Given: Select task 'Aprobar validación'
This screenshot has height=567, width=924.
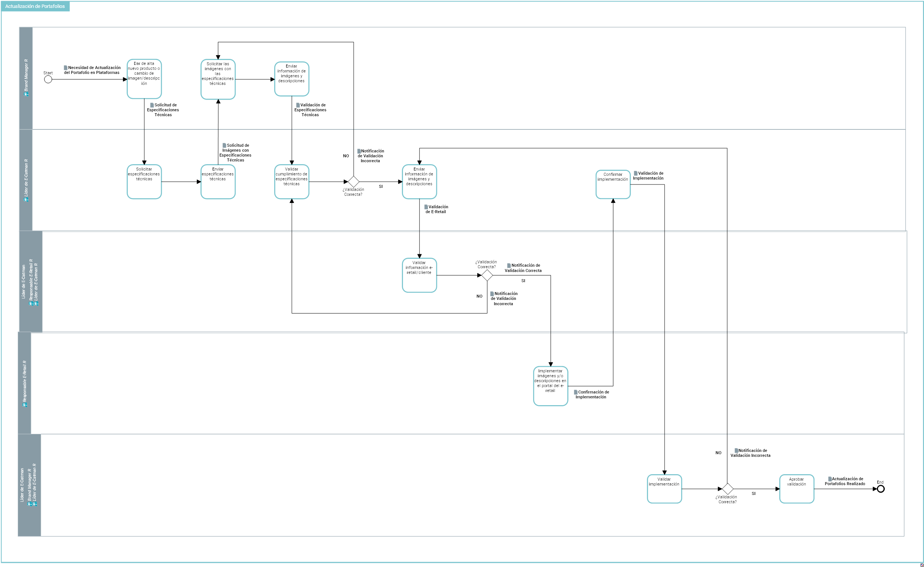Looking at the screenshot, I should coord(797,489).
